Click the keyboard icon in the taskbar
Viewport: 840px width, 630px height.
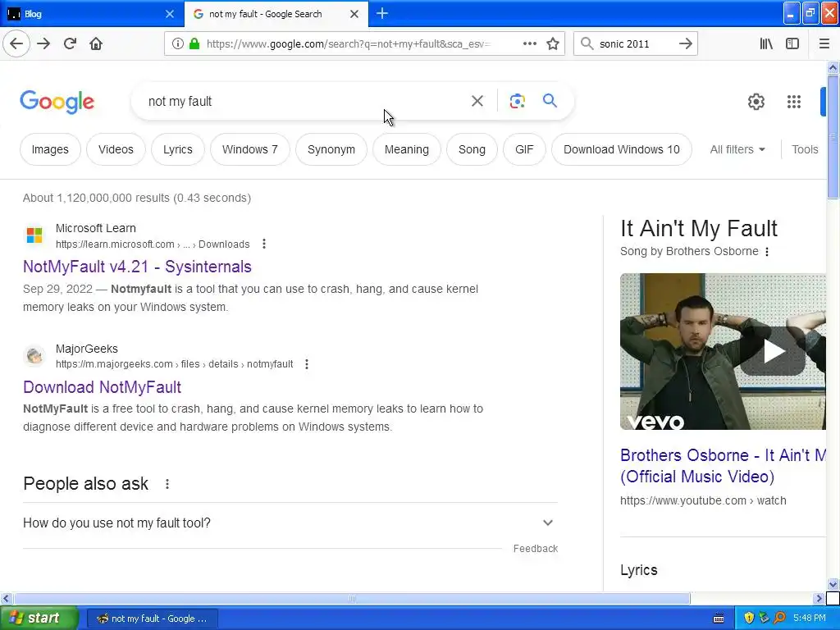click(719, 619)
